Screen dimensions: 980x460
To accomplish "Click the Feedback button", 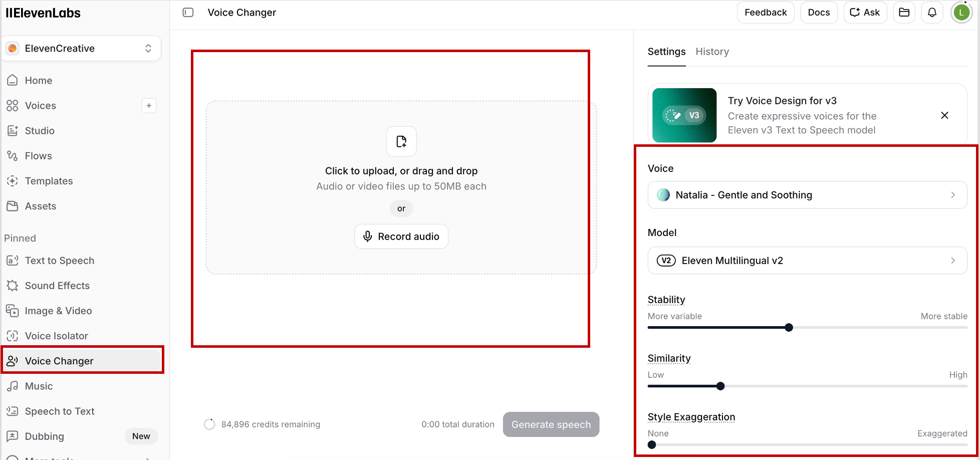I will (x=766, y=13).
